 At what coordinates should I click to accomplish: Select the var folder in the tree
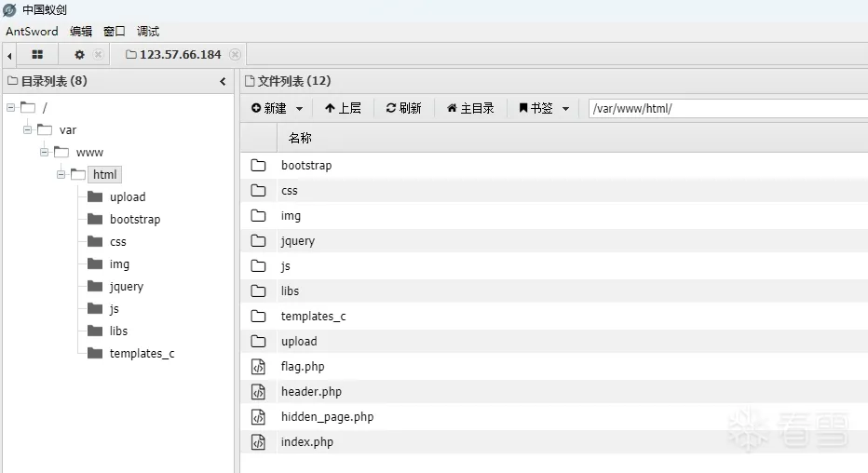(x=68, y=130)
